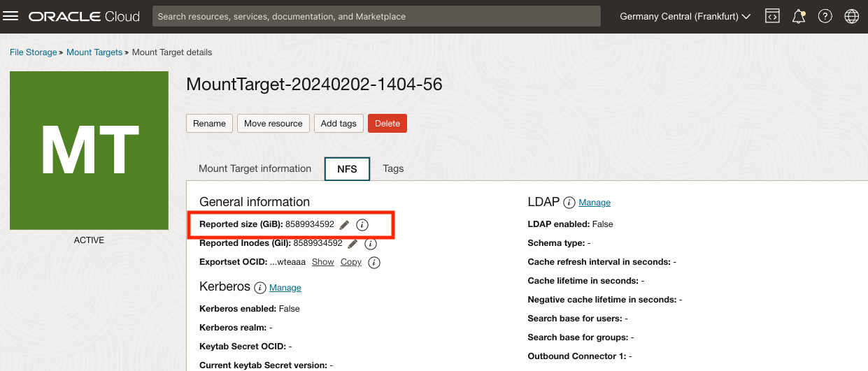The width and height of the screenshot is (868, 371).
Task: Show info tooltip next to Kerberos heading
Action: tap(260, 288)
